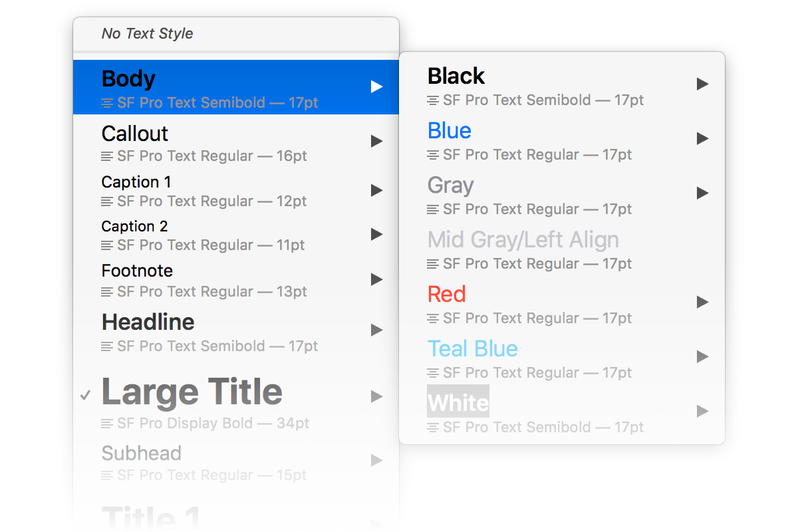
Task: Open the Footnote submenu arrow
Action: pos(376,279)
